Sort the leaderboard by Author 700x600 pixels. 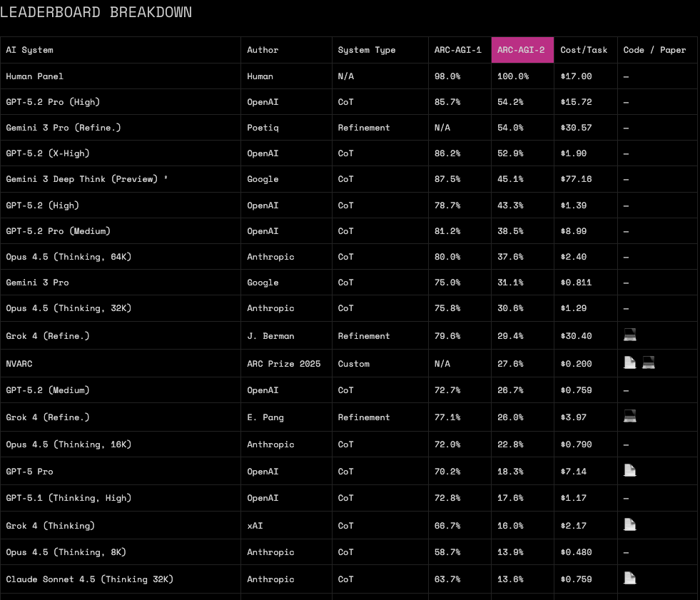tap(263, 50)
